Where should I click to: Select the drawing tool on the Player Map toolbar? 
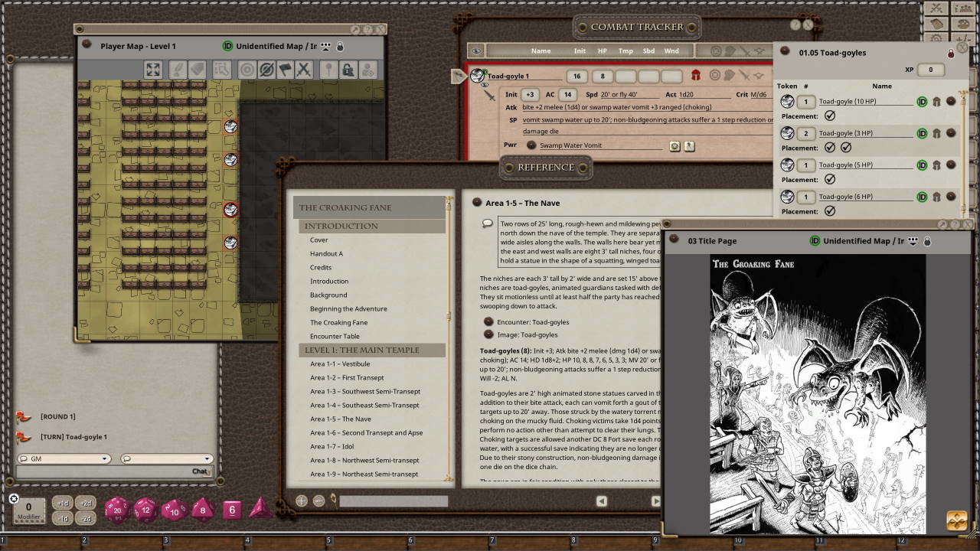point(180,69)
